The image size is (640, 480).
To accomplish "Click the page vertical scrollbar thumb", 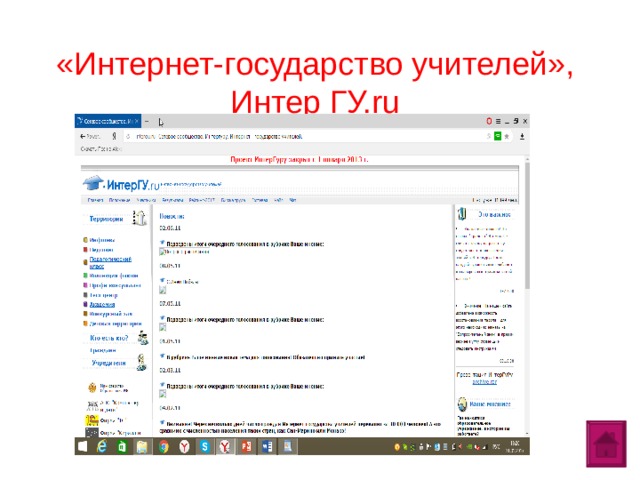I will tap(527, 225).
